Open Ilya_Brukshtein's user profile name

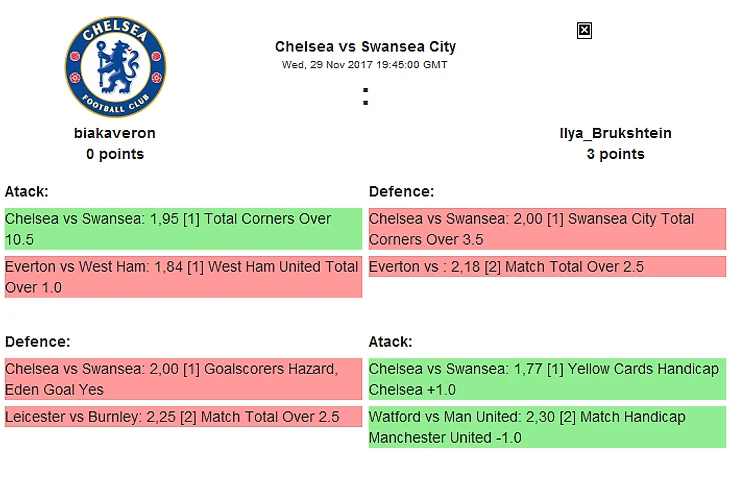click(615, 133)
